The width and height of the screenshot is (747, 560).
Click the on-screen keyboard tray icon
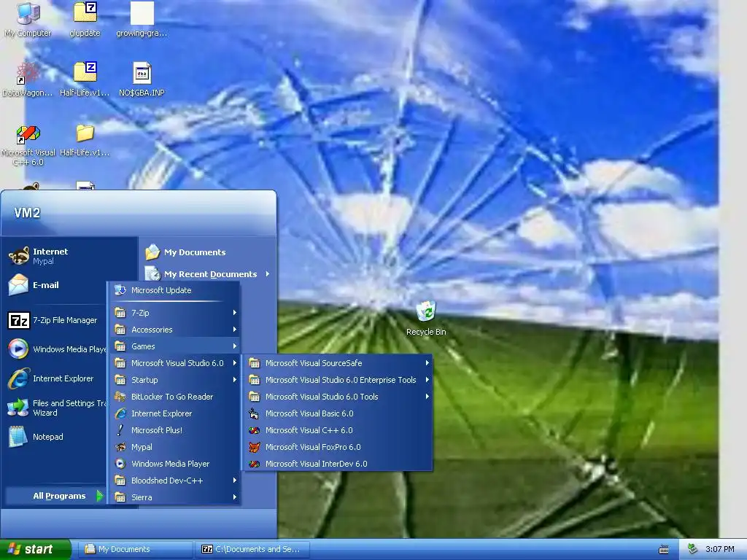(664, 550)
